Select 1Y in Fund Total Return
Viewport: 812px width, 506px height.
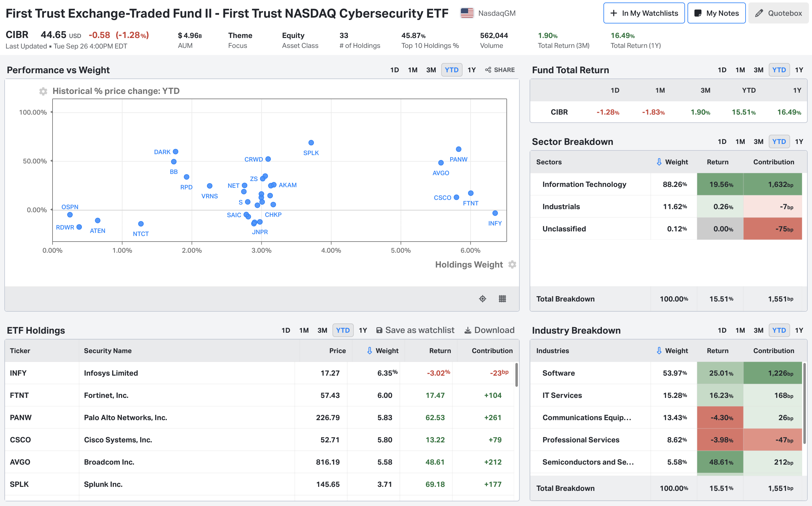point(799,70)
